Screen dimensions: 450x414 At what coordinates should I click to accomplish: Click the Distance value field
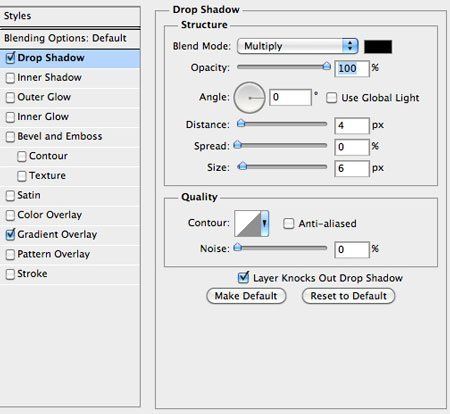pyautogui.click(x=352, y=126)
